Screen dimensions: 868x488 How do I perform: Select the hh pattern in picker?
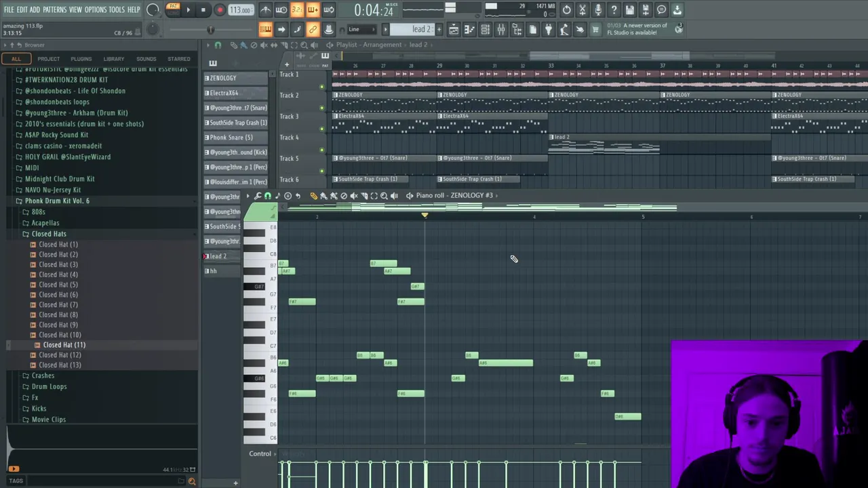(222, 271)
